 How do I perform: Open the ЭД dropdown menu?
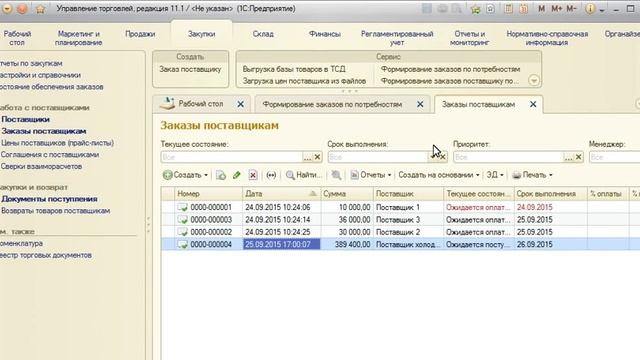[495, 175]
